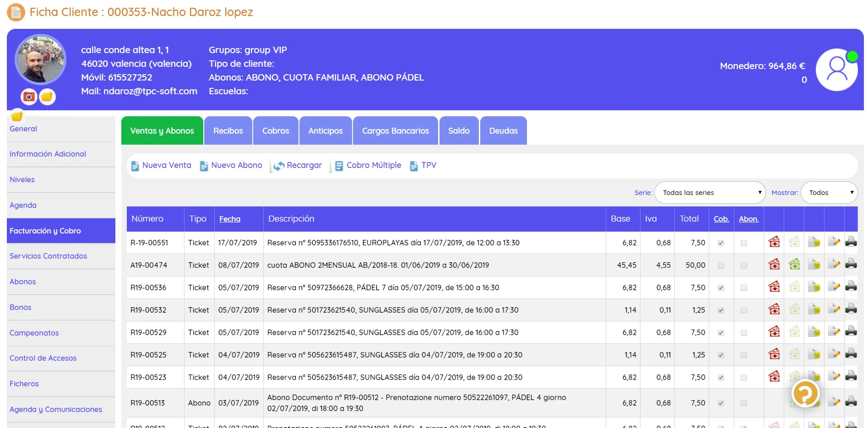Open the orange help question-mark bubble

coord(806,393)
